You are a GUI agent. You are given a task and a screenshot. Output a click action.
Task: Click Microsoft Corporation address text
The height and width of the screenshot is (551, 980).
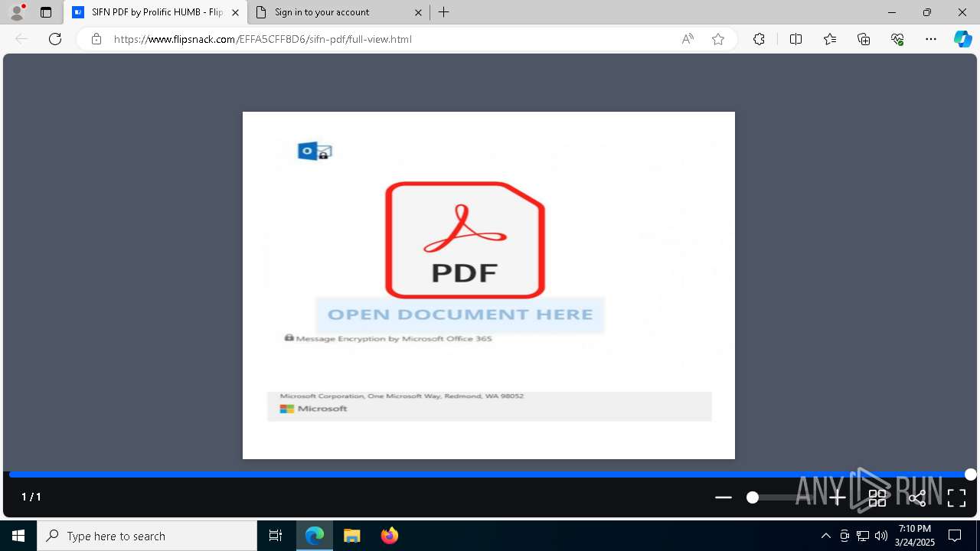click(x=402, y=396)
